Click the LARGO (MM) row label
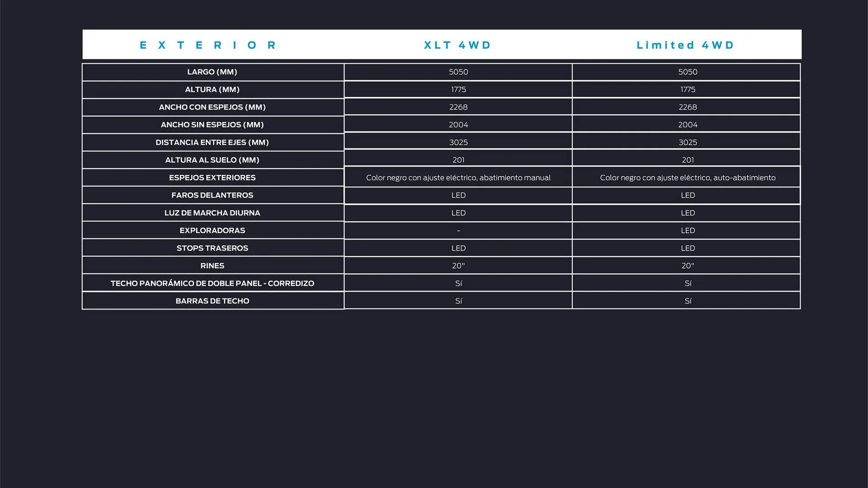868x488 pixels. pyautogui.click(x=212, y=72)
